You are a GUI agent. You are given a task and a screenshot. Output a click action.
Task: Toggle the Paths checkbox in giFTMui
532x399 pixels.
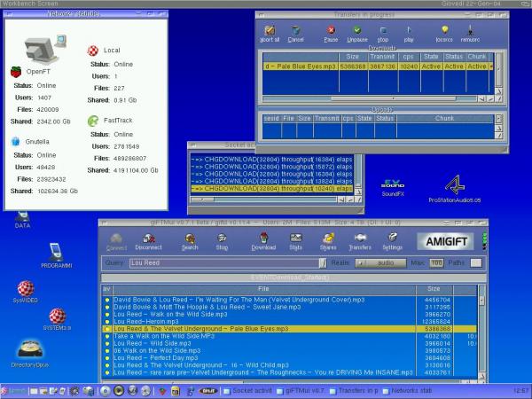coord(475,263)
